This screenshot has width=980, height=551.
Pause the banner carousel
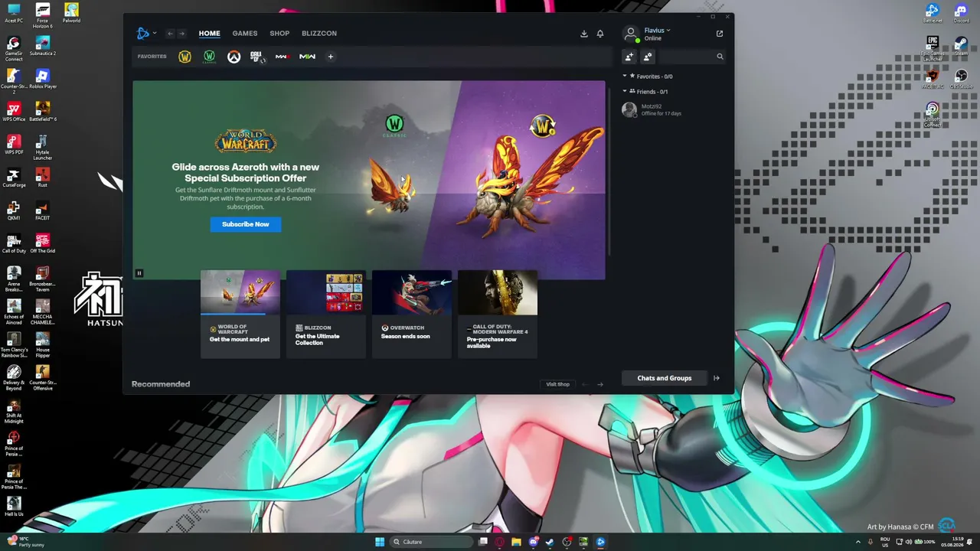click(x=139, y=273)
